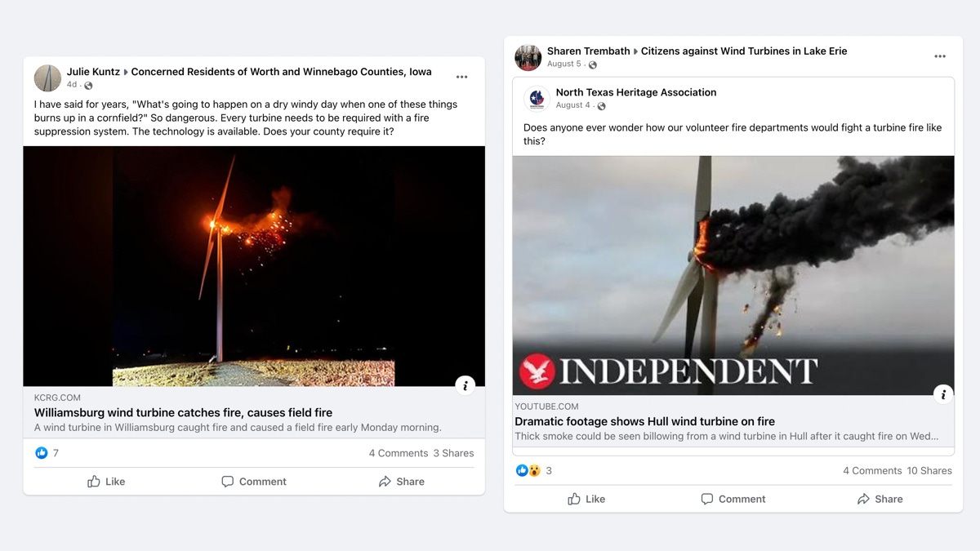The height and width of the screenshot is (551, 980).
Task: Click like reaction icon next to 7
Action: [42, 453]
